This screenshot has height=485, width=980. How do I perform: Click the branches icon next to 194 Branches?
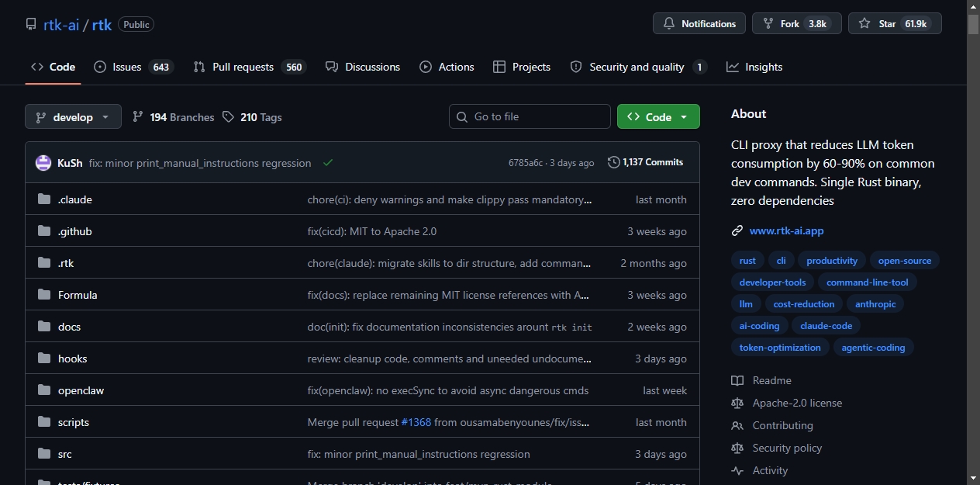pos(138,116)
